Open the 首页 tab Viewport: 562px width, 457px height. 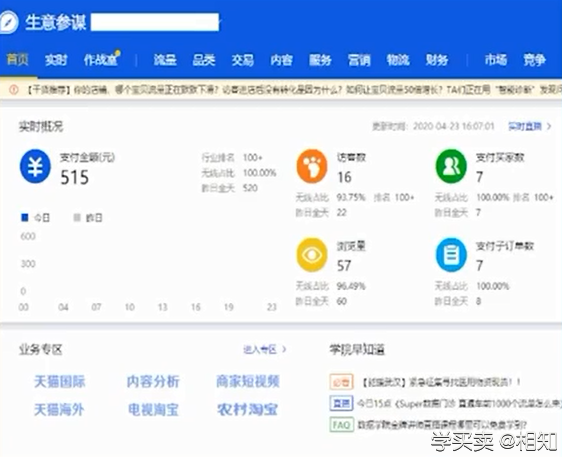point(18,59)
